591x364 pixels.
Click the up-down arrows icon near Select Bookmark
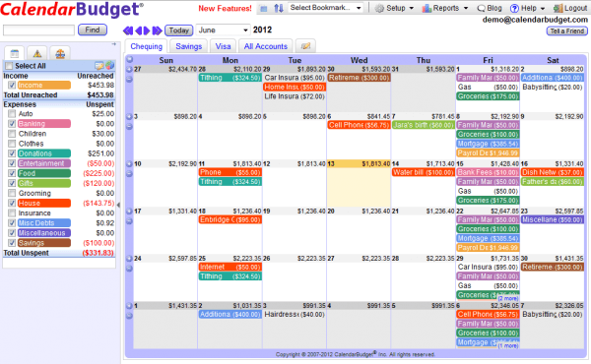[279, 8]
